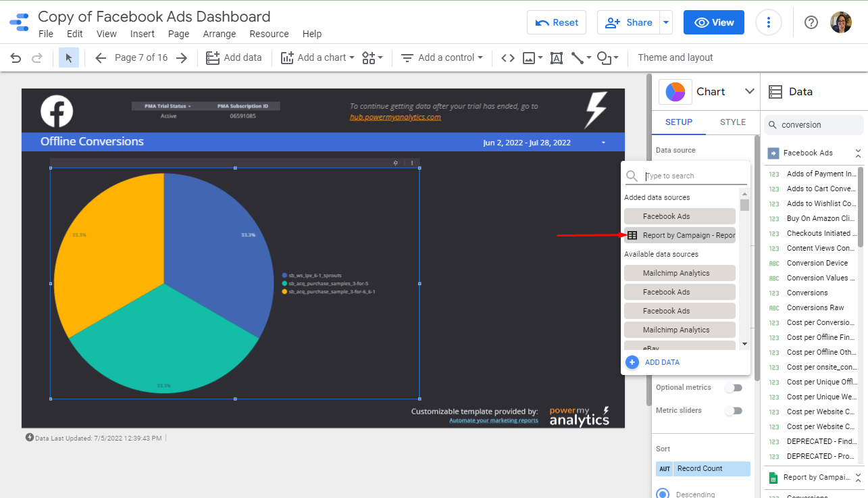Open the Arrange menu
The width and height of the screenshot is (868, 498).
[220, 34]
